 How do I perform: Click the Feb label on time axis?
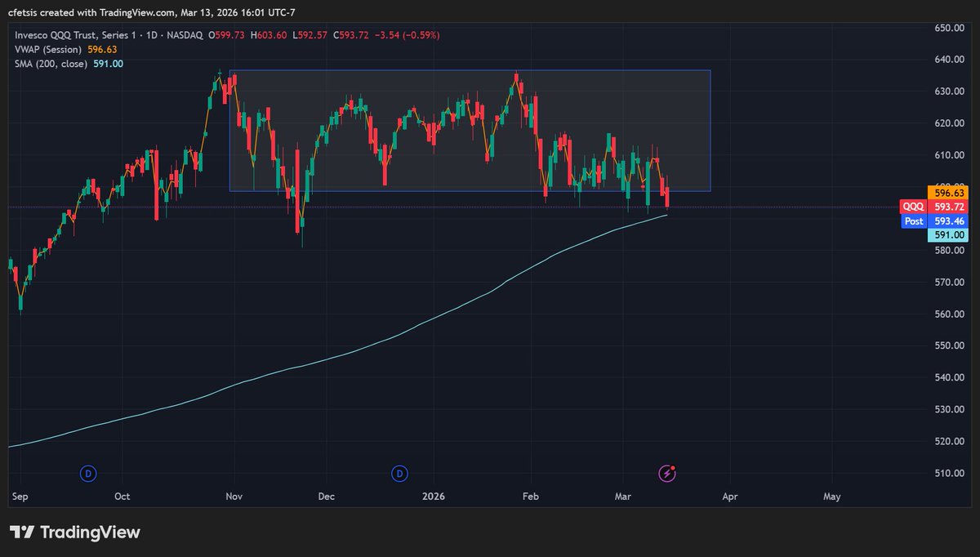pos(532,497)
